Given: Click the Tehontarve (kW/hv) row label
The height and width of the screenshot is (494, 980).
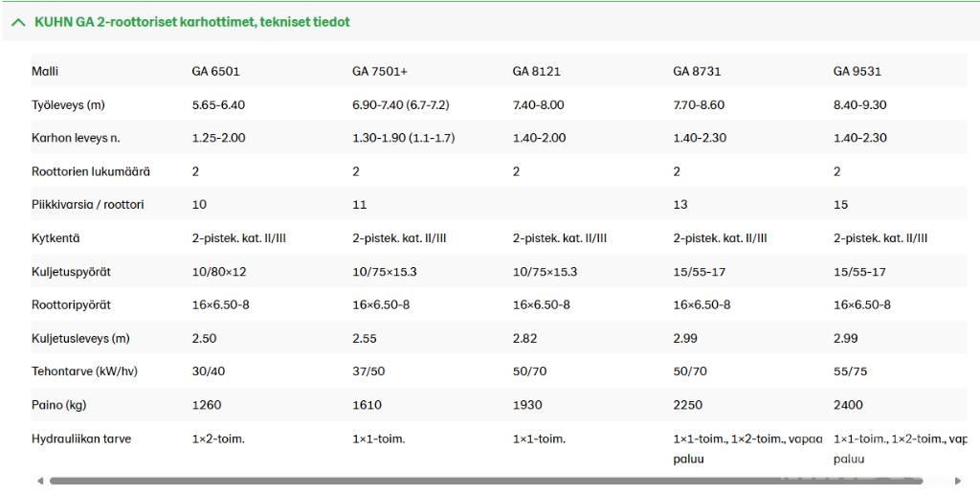Looking at the screenshot, I should coord(84,371).
